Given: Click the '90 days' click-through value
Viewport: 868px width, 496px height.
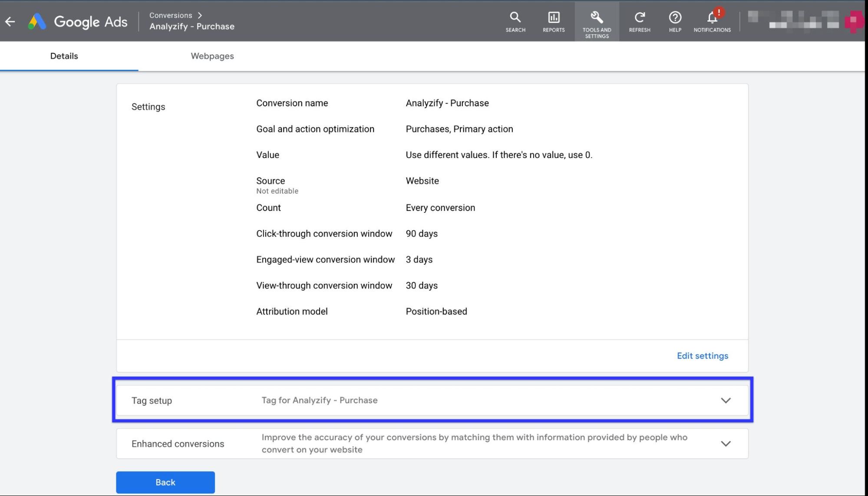Looking at the screenshot, I should pyautogui.click(x=422, y=234).
